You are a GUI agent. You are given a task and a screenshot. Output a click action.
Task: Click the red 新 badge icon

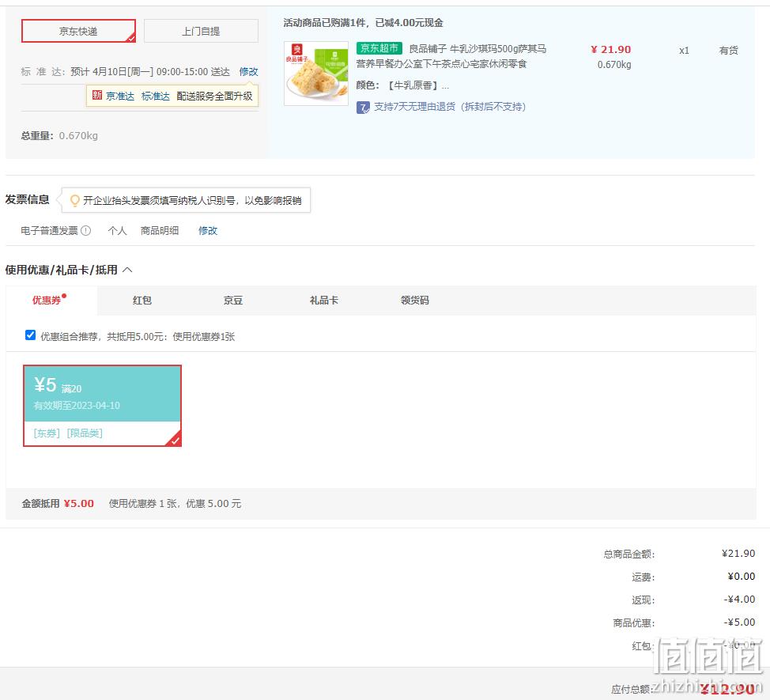click(x=97, y=95)
